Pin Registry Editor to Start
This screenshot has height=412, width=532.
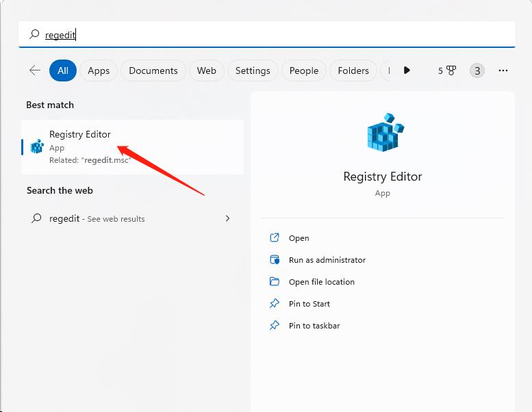click(309, 304)
